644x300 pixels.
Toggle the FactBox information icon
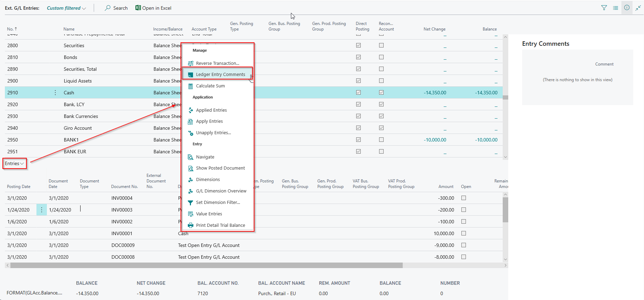click(627, 8)
